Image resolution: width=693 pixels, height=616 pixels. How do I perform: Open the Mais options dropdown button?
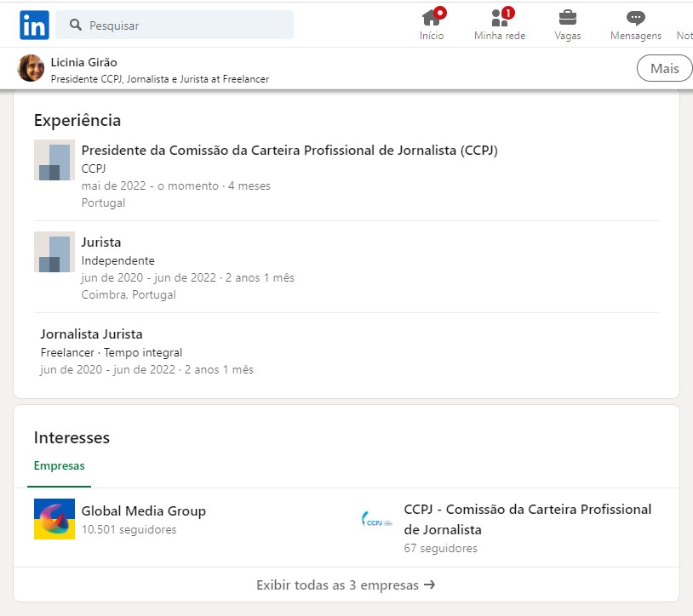pyautogui.click(x=664, y=69)
